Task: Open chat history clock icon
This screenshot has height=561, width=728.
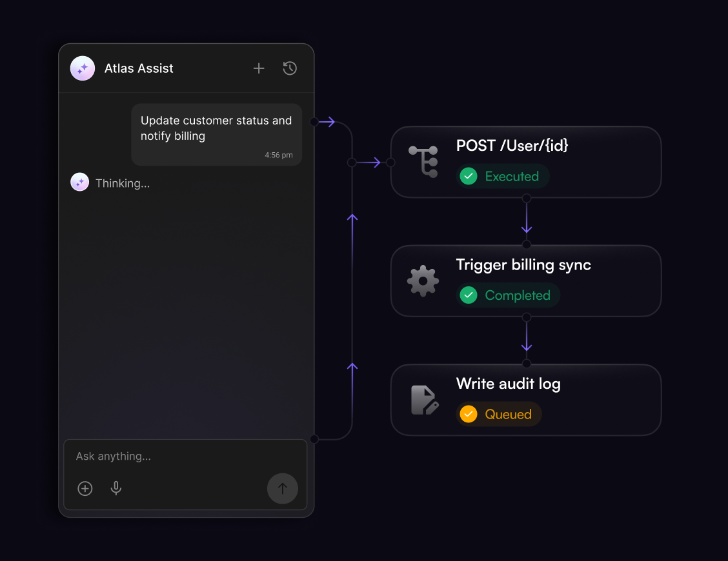Action: click(290, 68)
